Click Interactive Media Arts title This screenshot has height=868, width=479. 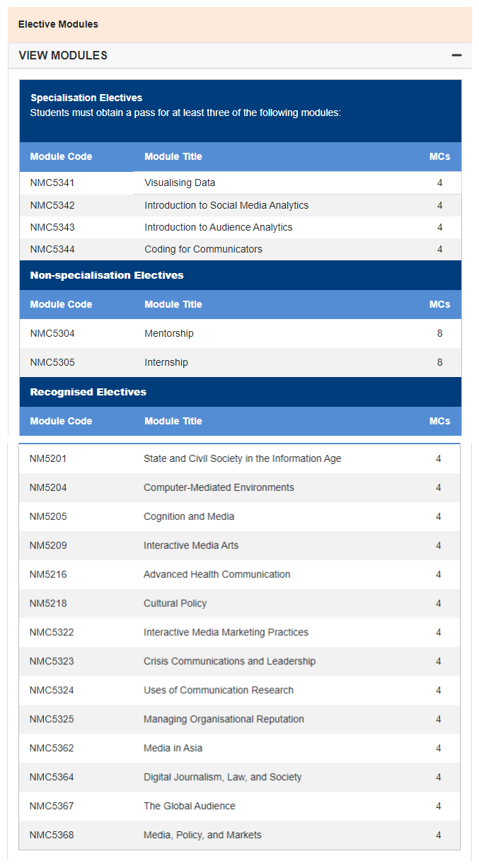191,545
